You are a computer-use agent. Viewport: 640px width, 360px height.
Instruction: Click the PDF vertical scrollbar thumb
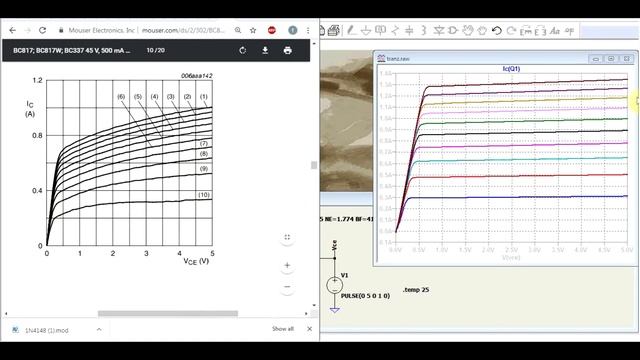tap(314, 165)
